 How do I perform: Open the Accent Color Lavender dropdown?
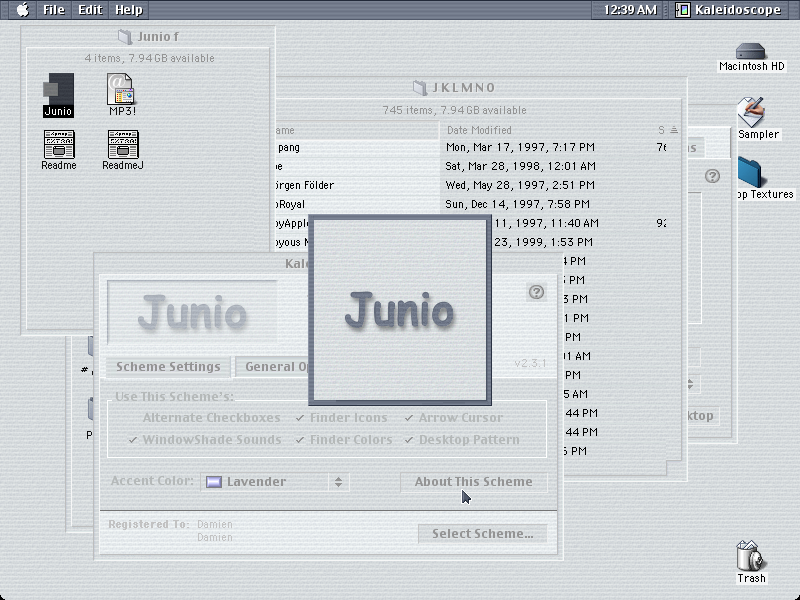point(275,482)
